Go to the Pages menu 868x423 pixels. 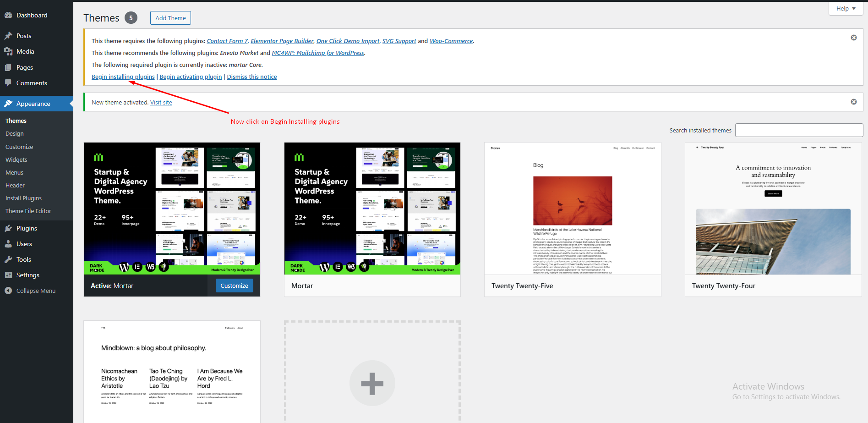pos(25,67)
